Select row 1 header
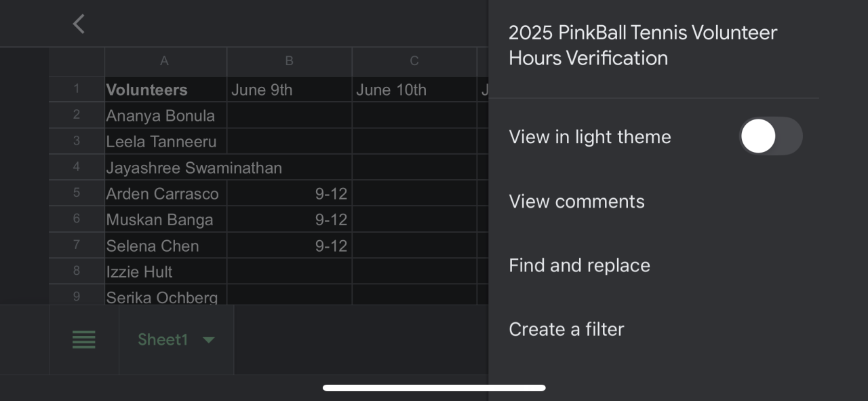 tap(77, 89)
